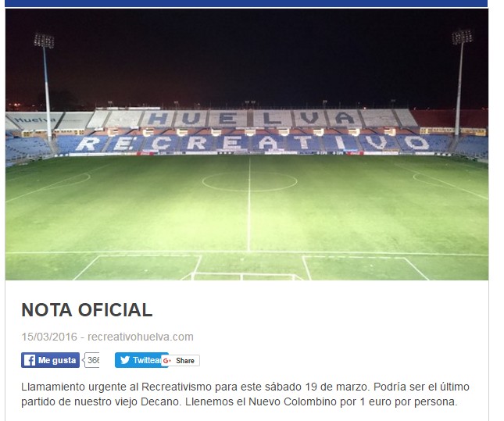Tweet the article with Twittear button
Image resolution: width=504 pixels, height=421 pixels.
(x=141, y=360)
